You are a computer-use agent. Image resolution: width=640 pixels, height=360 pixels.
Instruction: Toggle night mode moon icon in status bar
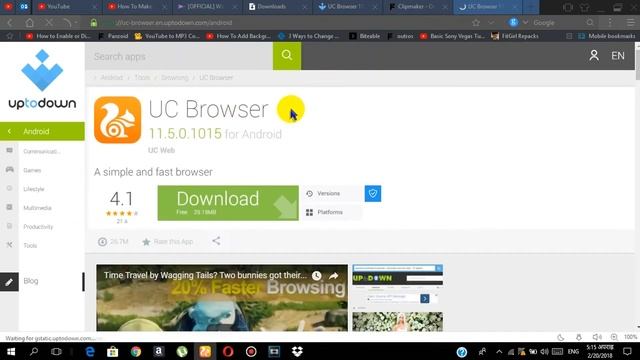(x=561, y=337)
